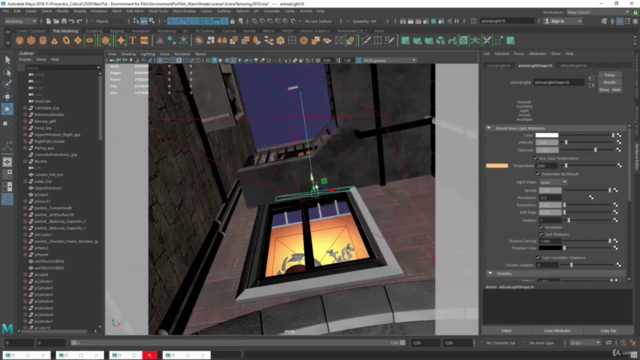640x360 pixels.
Task: Select the Paint Selection tool in toolbox
Action: click(x=7, y=84)
